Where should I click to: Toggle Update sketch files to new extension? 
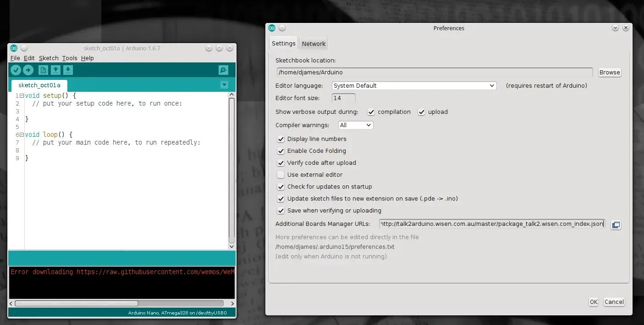281,199
